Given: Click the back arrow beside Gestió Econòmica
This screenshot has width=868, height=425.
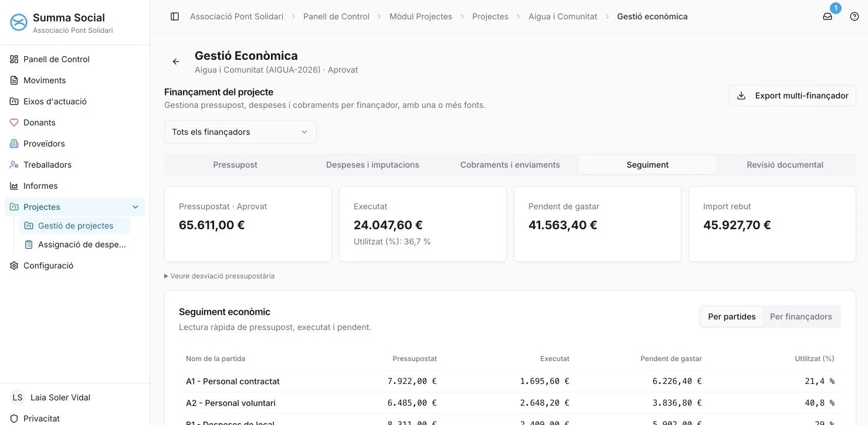Looking at the screenshot, I should coord(175,62).
